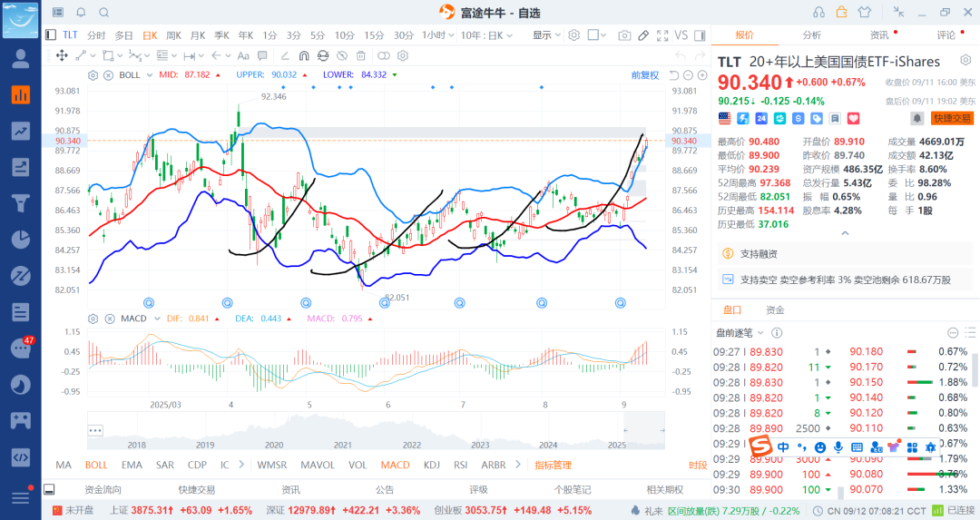Open the 10年:日K range dropdown
This screenshot has width=980, height=520.
tap(486, 35)
